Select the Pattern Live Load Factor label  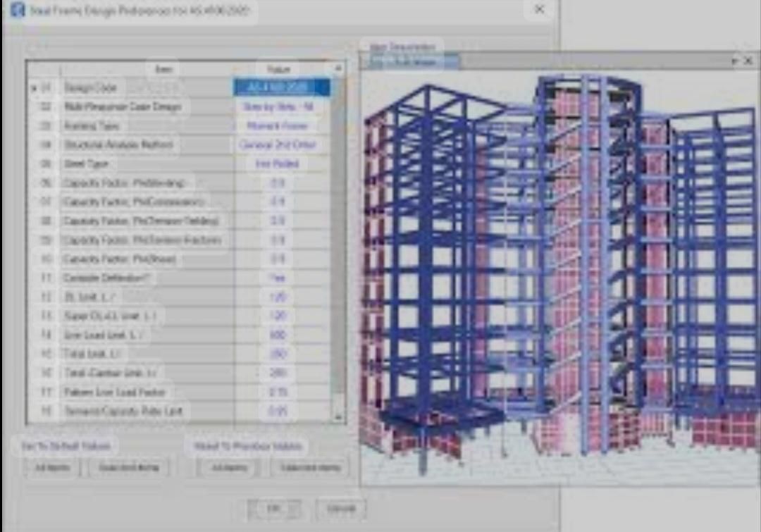click(115, 392)
